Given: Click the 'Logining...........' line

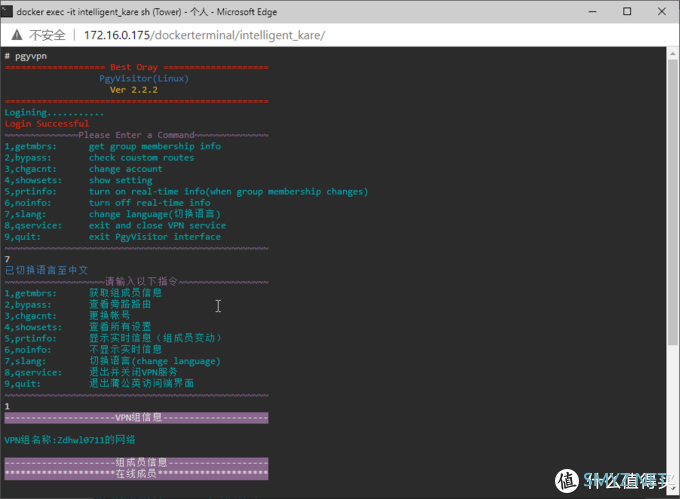Looking at the screenshot, I should click(54, 112).
